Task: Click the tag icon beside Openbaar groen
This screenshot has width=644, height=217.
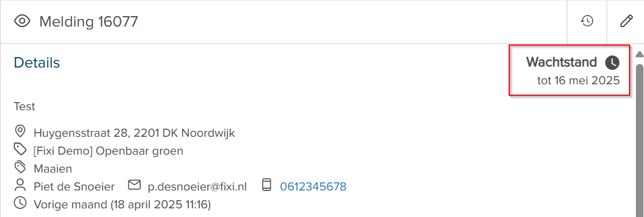Action: click(20, 149)
